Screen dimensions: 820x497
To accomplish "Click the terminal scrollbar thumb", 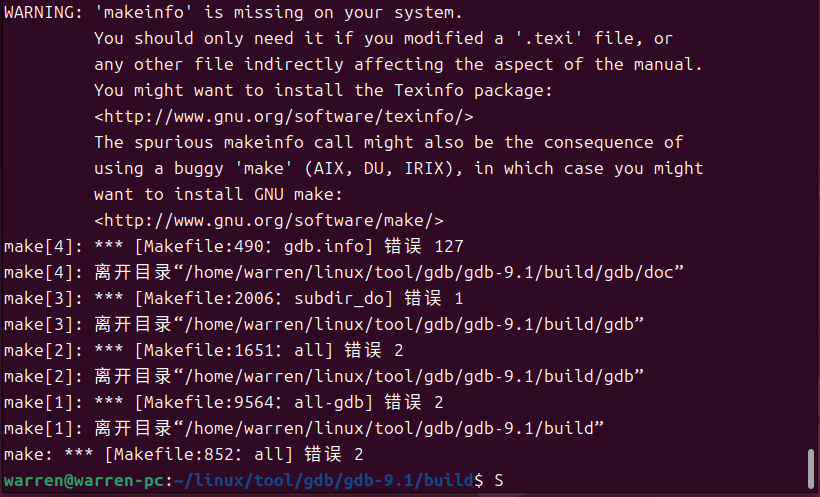I will click(x=811, y=469).
